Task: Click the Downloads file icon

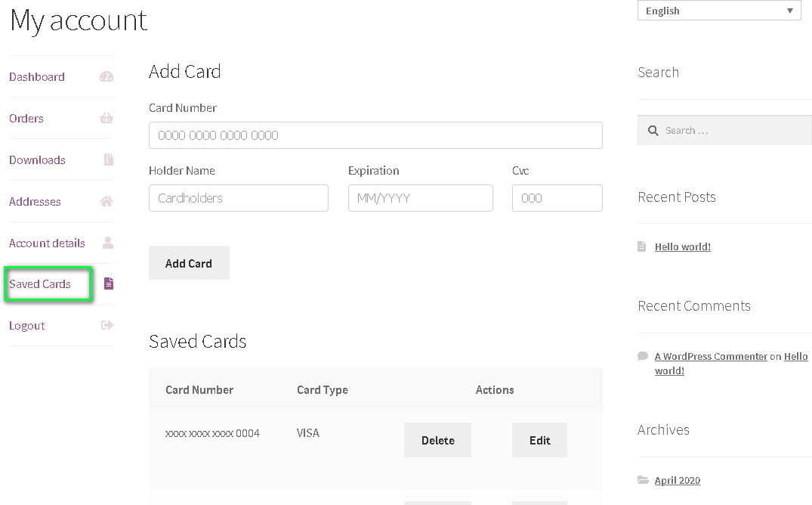Action: click(108, 160)
